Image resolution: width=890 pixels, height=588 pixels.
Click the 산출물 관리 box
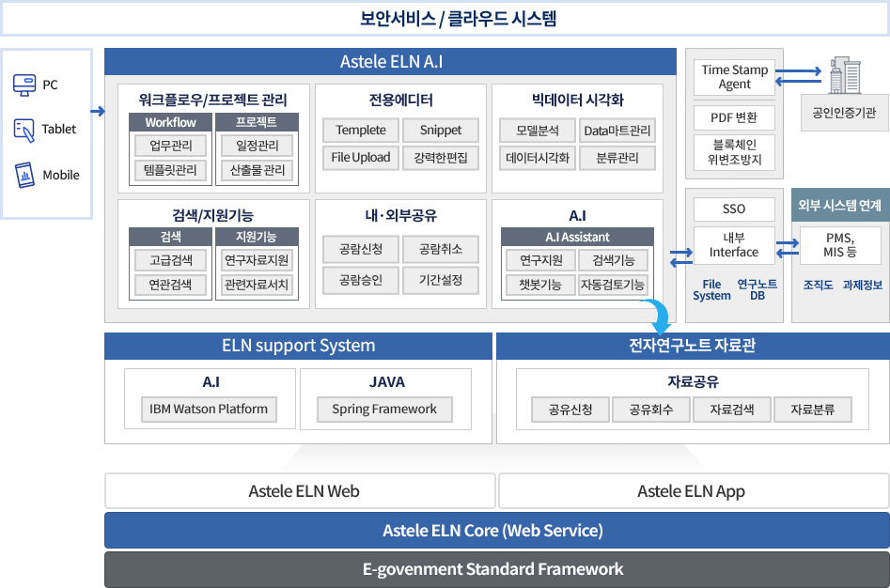pos(258,170)
